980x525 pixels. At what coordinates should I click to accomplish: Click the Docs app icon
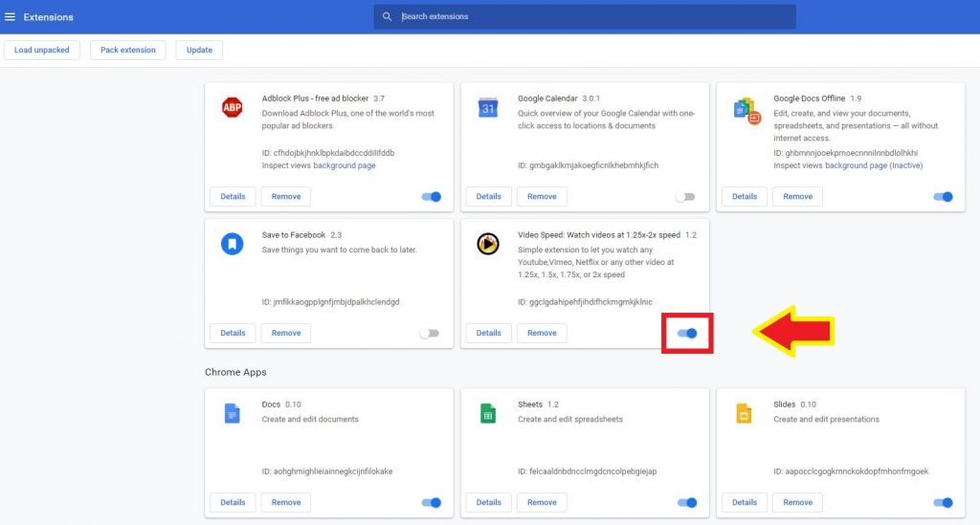pos(232,413)
